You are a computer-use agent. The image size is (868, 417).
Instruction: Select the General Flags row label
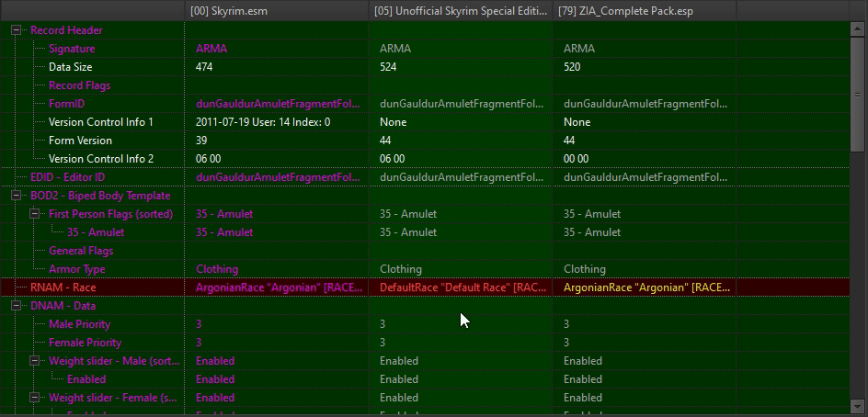pyautogui.click(x=81, y=251)
